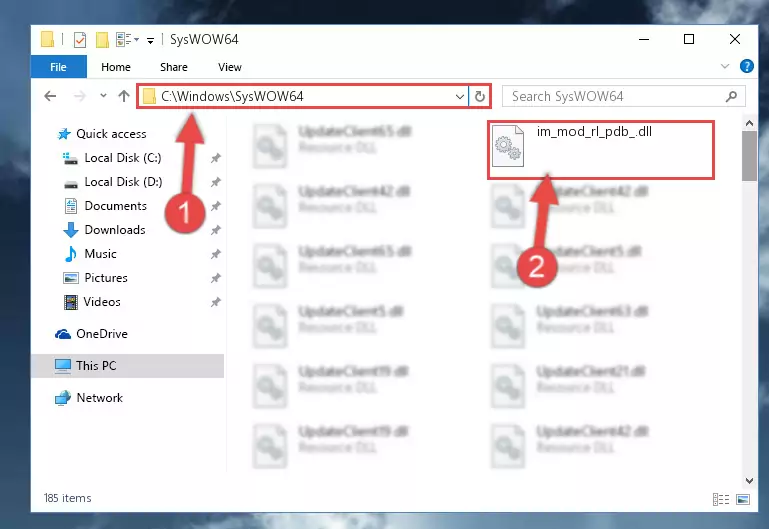This screenshot has height=529, width=769.
Task: Select Network in navigation pane
Action: [x=89, y=398]
